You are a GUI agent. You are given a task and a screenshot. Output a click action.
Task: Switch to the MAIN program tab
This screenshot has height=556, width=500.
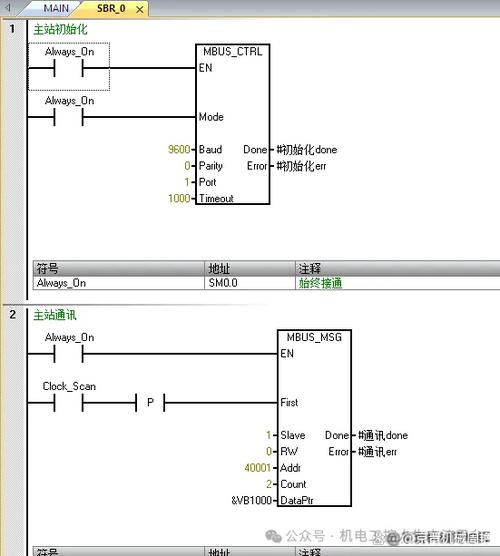(56, 8)
